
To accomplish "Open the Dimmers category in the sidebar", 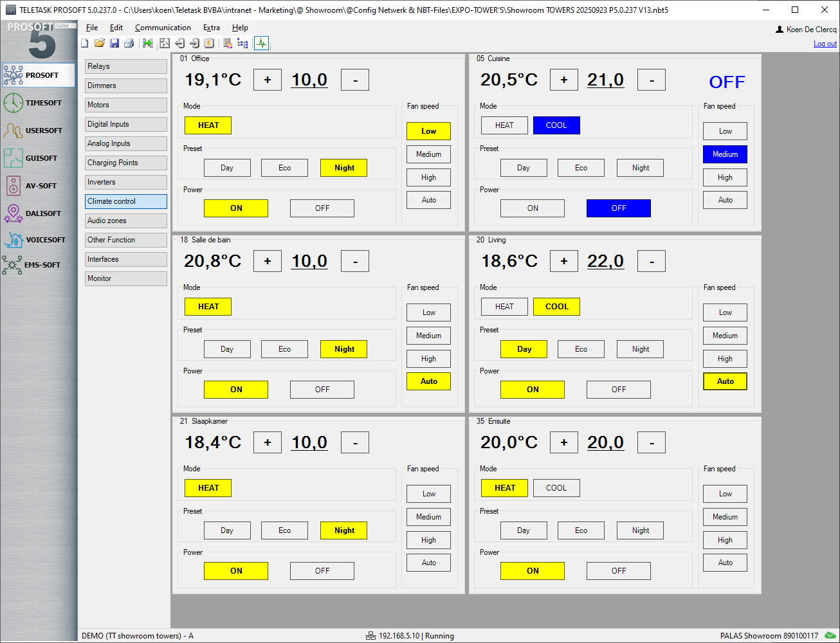I will pos(125,86).
